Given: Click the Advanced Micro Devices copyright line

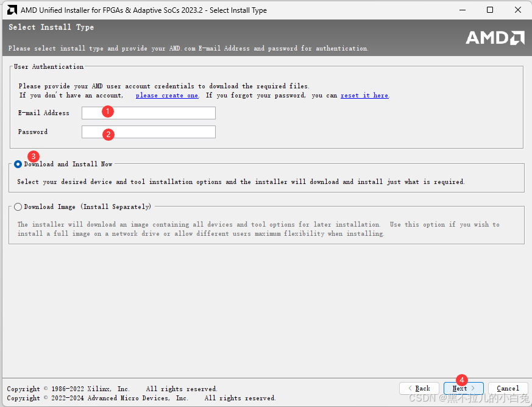Looking at the screenshot, I should tap(141, 398).
